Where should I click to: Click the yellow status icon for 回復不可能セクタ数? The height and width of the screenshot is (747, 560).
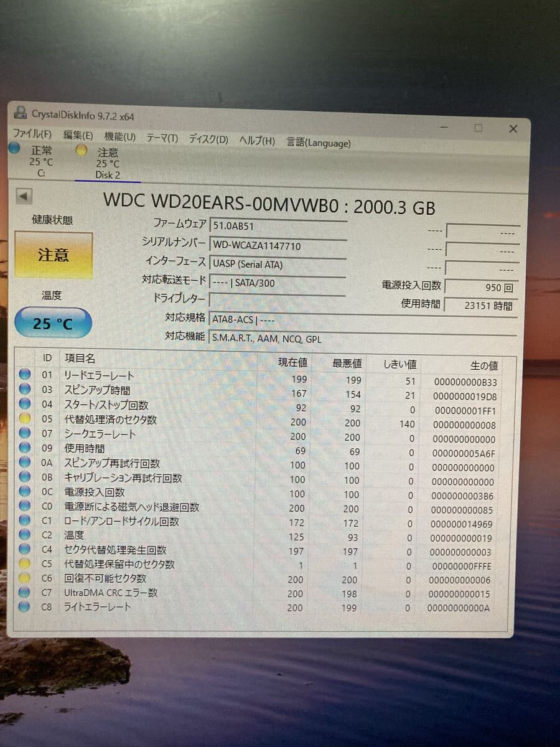click(x=25, y=578)
